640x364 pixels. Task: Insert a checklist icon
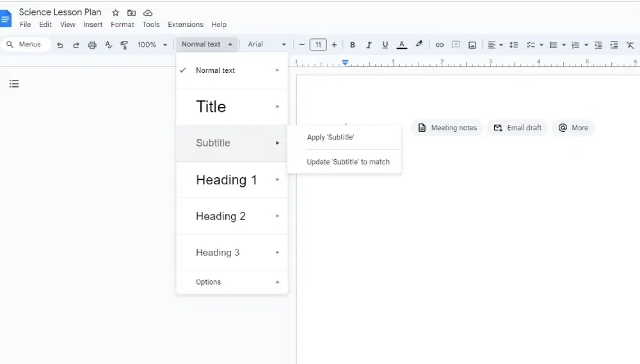coord(531,45)
